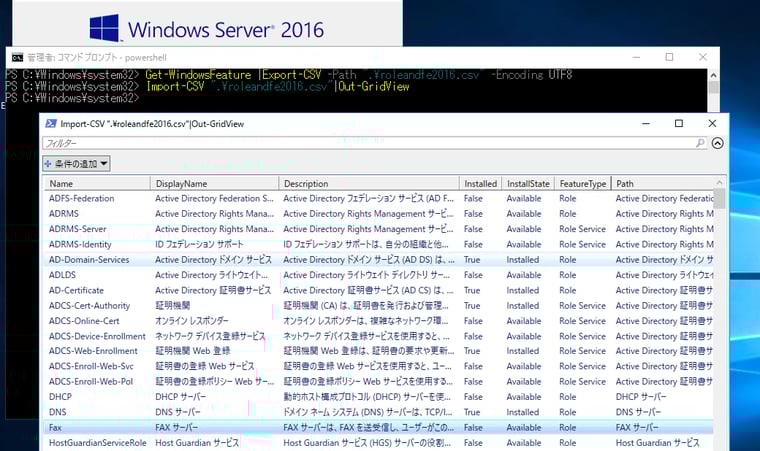Collapse the filter panel with chevron button
This screenshot has width=760, height=451.
[717, 144]
